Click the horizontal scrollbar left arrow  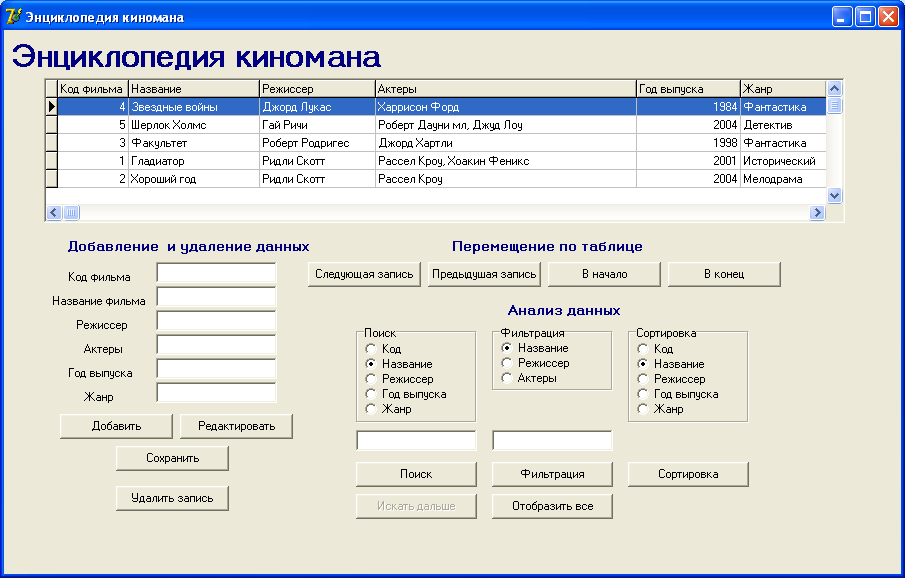[x=54, y=212]
